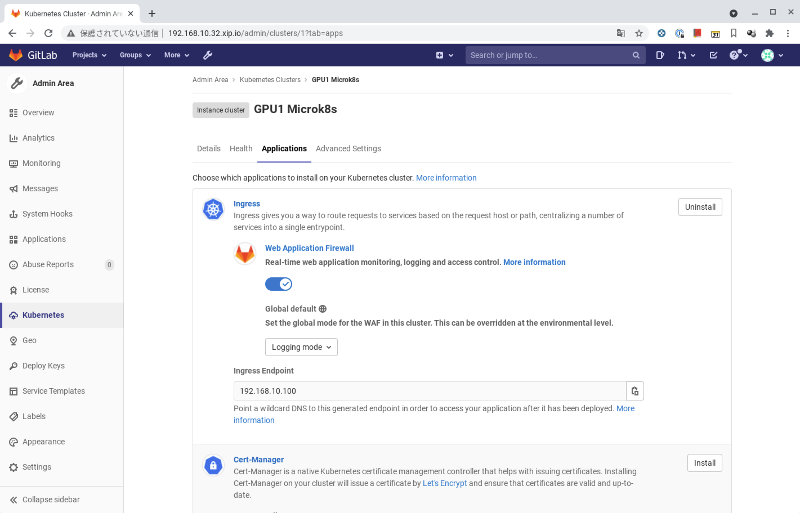
Task: Open Kubernetes in the admin sidebar
Action: (43, 315)
